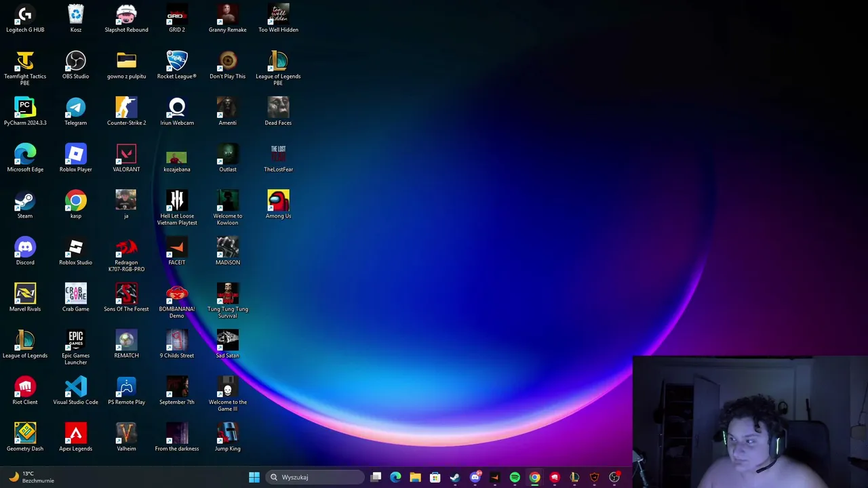Click the Roblox Player icon
The width and height of the screenshot is (868, 488).
76,158
